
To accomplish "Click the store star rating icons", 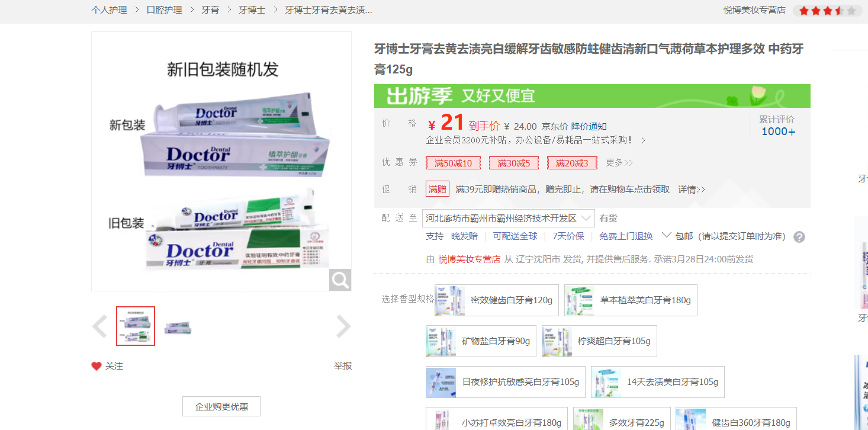I will tap(827, 11).
